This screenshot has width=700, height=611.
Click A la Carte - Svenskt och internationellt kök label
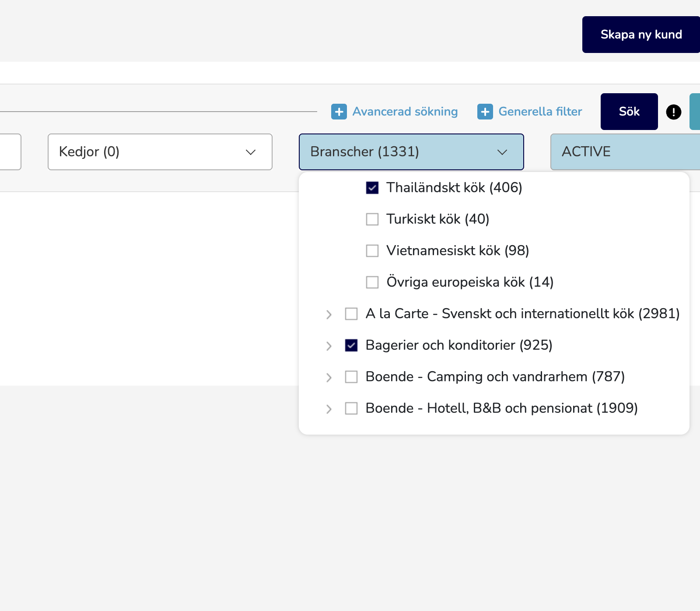pos(522,314)
